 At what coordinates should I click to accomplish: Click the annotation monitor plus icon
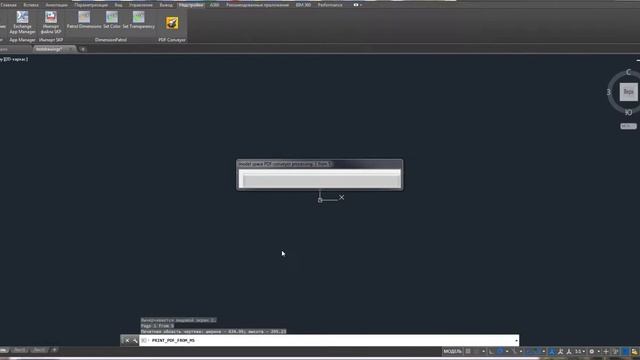coord(606,351)
